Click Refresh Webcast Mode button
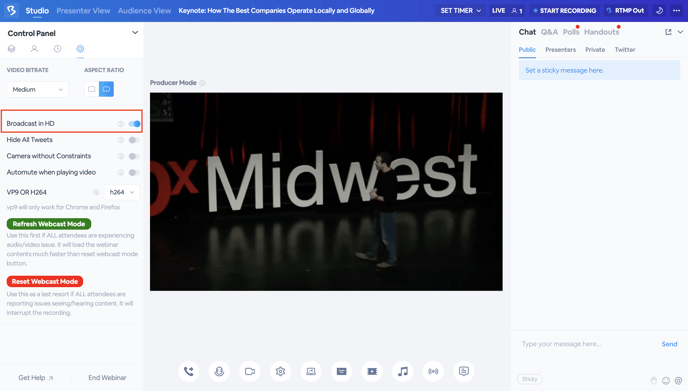The width and height of the screenshot is (688, 391). pos(49,224)
